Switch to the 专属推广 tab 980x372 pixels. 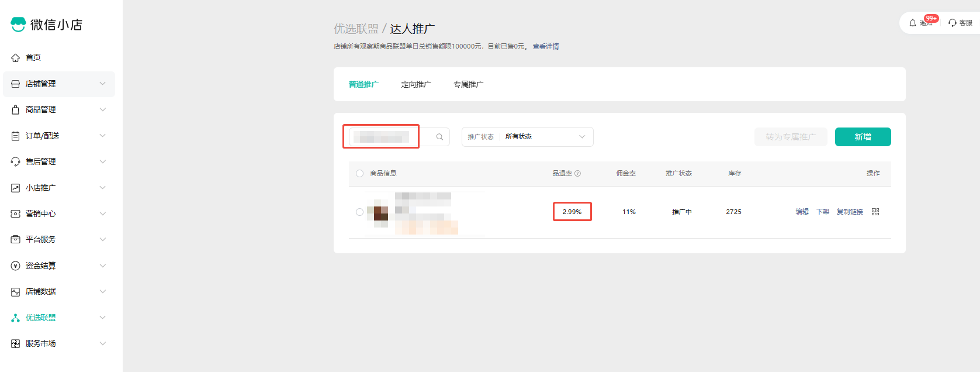[x=468, y=84]
